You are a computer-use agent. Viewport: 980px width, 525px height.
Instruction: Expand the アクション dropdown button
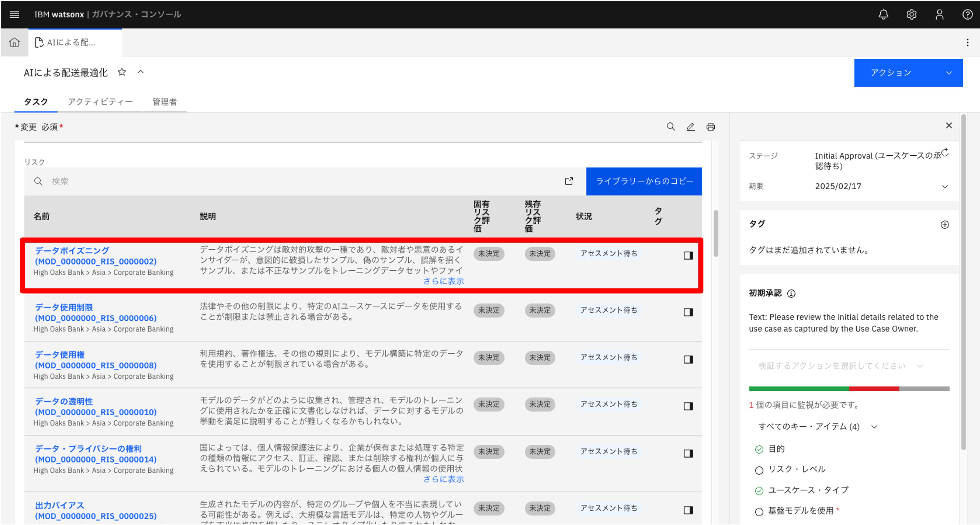tap(908, 73)
